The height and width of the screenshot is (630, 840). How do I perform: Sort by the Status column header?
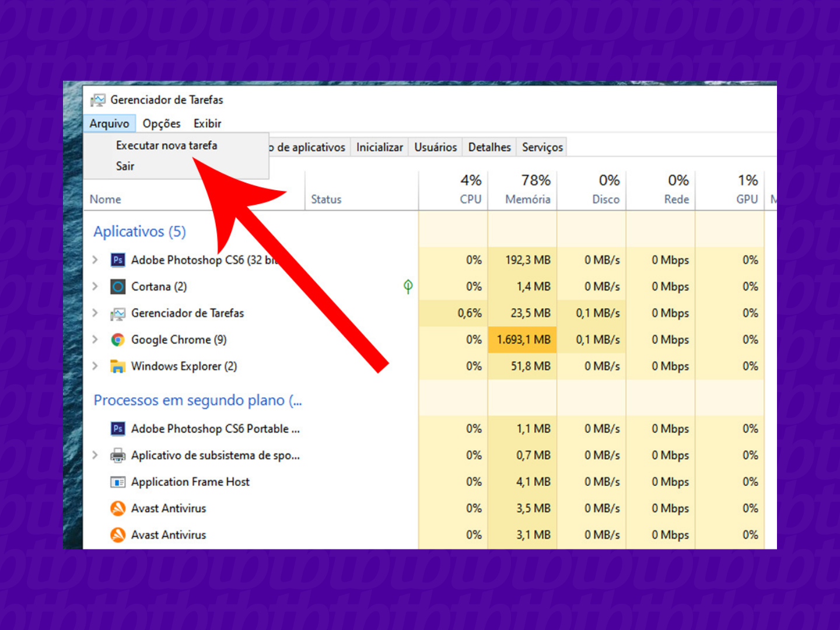(x=362, y=191)
